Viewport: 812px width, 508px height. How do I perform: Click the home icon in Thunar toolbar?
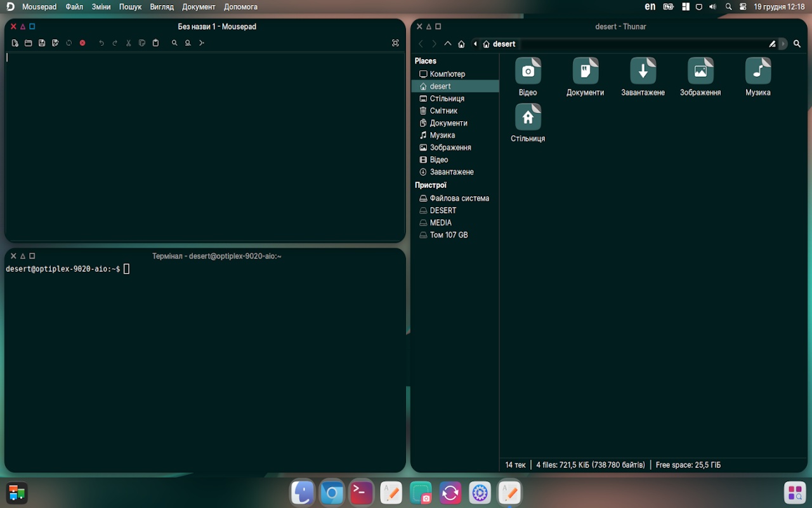point(461,44)
